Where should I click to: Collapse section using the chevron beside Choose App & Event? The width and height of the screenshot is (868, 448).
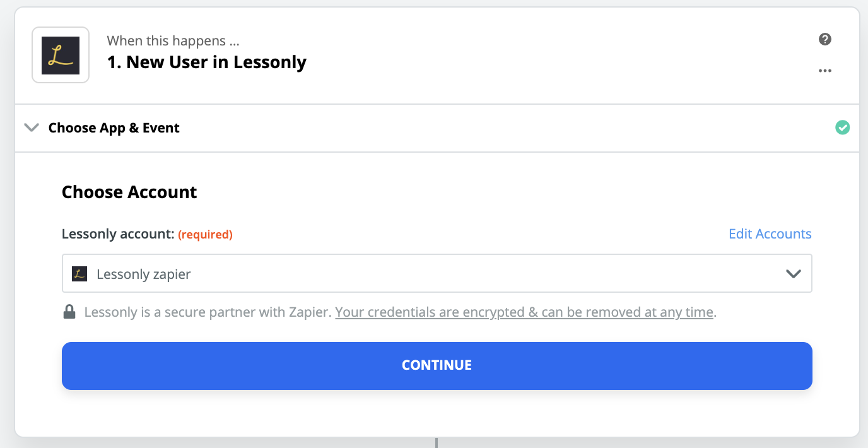pos(31,127)
